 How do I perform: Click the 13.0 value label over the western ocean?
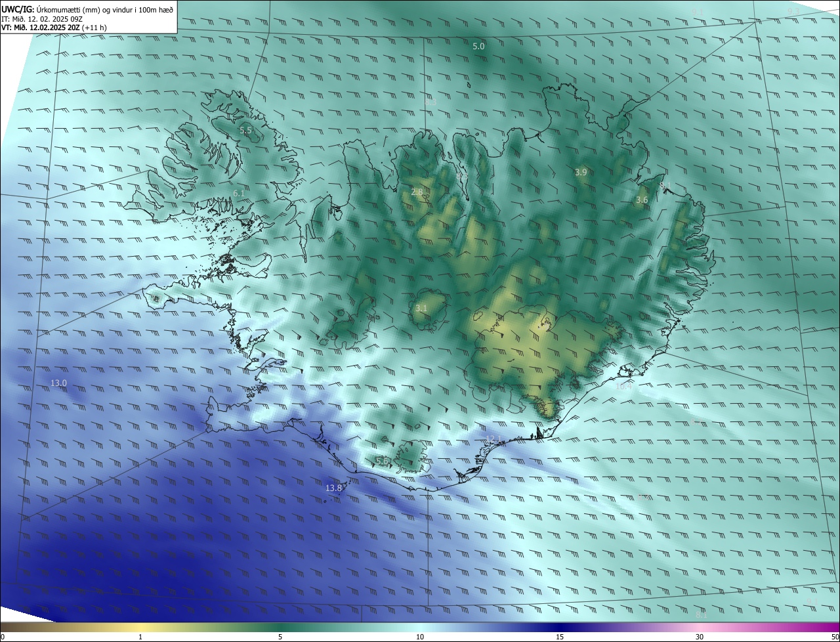pos(59,383)
